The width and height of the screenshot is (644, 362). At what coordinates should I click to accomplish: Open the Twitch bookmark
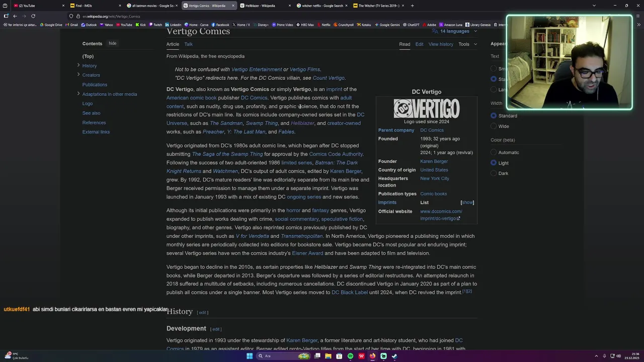155,25
